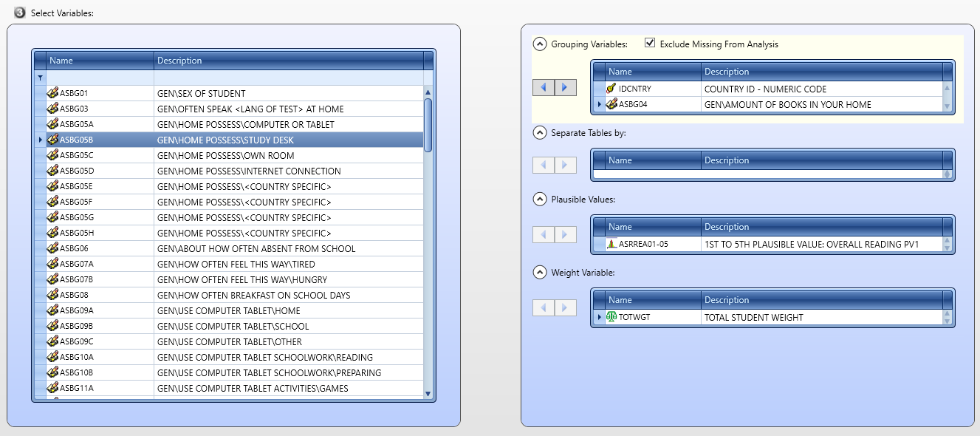
Task: Select the ASBG09B variable name
Action: coord(76,326)
